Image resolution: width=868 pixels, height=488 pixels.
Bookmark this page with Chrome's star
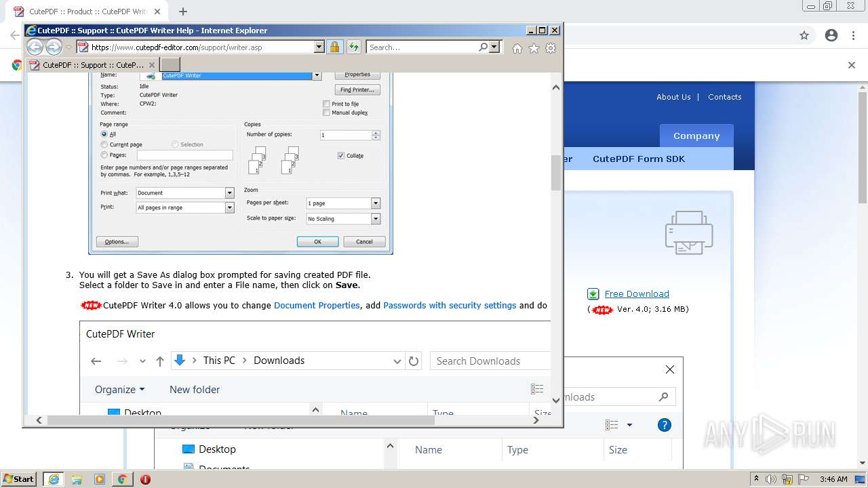tap(804, 35)
